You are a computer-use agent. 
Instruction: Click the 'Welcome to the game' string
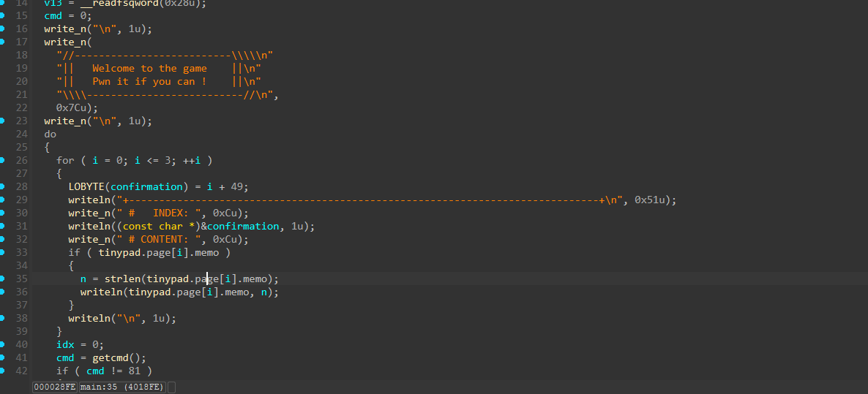[149, 68]
